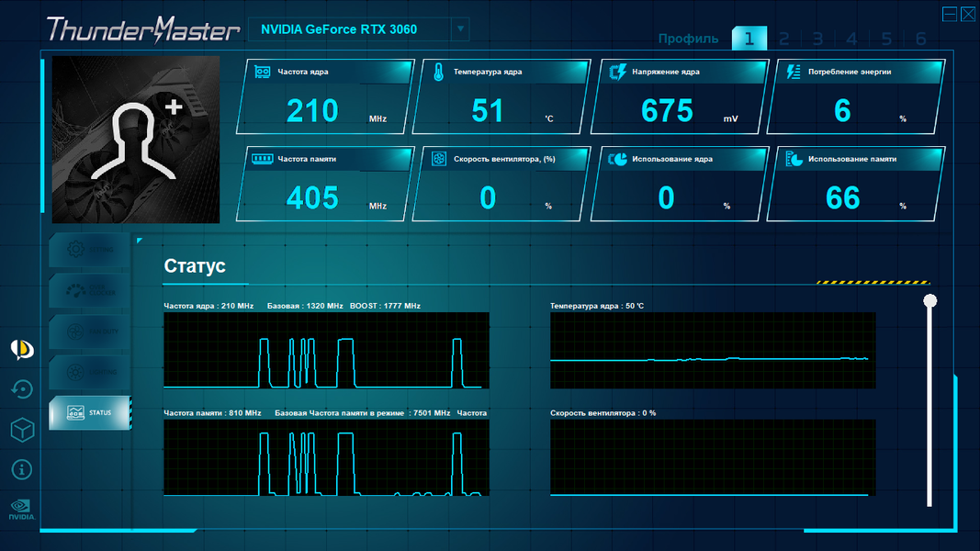Click the Статус heading
The height and width of the screenshot is (551, 980).
pos(195,266)
